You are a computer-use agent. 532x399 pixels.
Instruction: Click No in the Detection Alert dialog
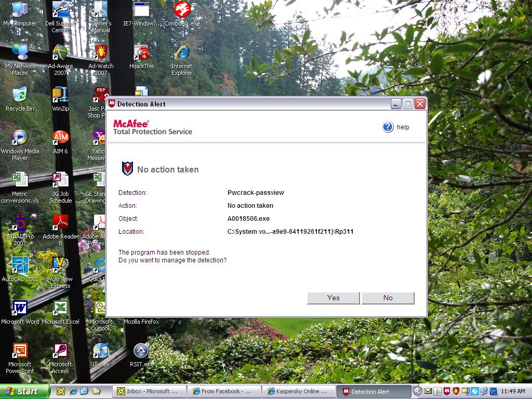[388, 298]
